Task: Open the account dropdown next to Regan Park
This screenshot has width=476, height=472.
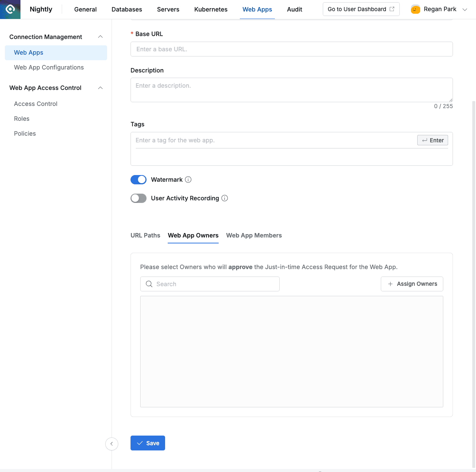Action: [465, 9]
